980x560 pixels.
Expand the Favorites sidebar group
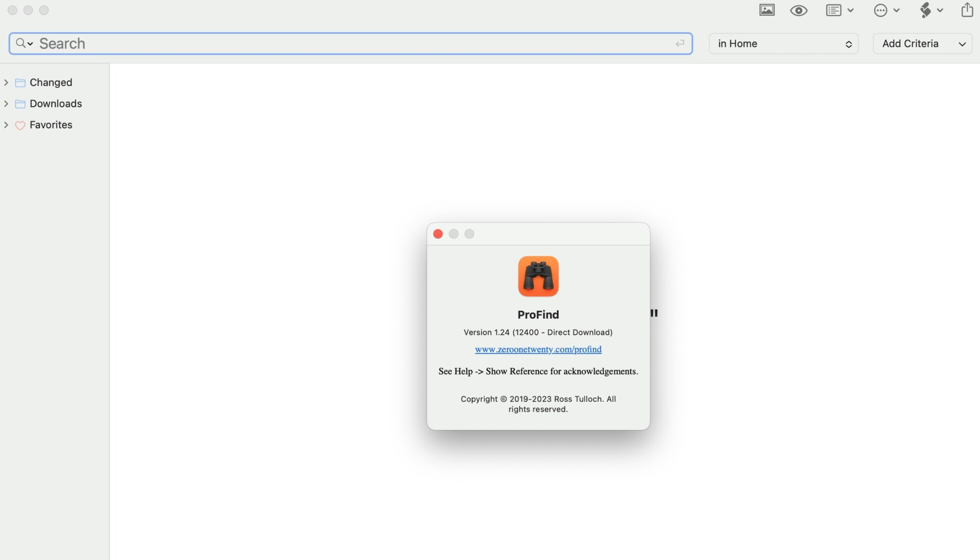[6, 124]
